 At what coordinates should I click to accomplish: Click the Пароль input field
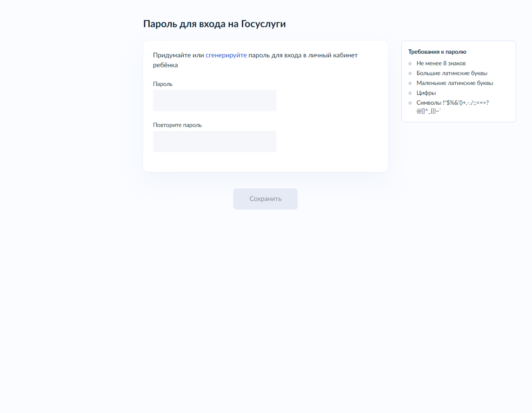click(x=215, y=100)
